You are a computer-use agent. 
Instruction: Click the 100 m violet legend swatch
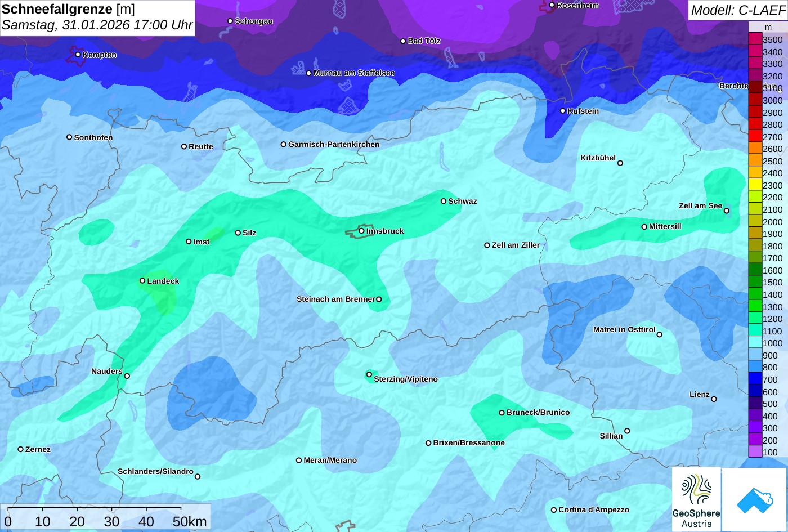[x=755, y=452]
